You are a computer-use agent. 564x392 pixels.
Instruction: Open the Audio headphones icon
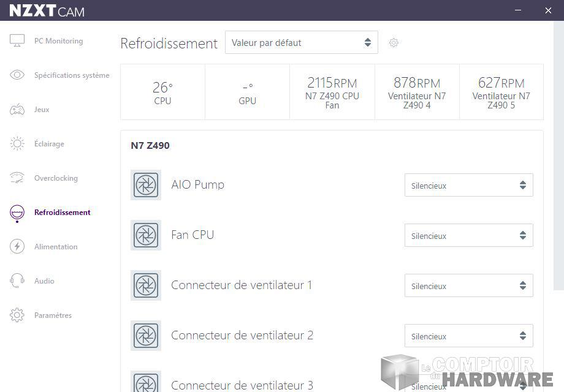point(17,281)
